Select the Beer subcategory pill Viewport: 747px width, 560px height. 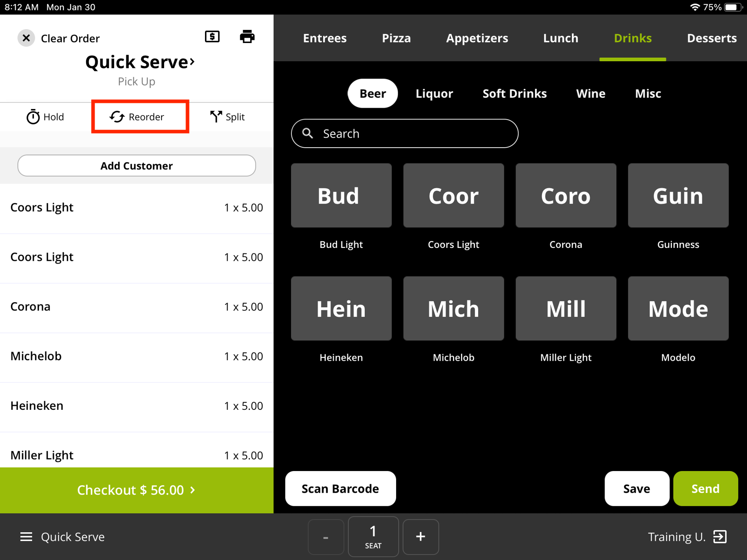coord(372,93)
